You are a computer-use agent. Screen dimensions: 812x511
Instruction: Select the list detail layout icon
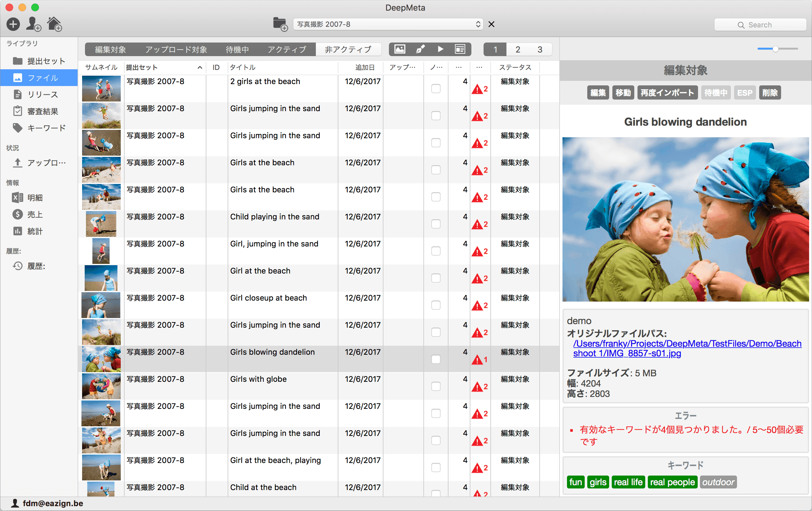tap(460, 49)
